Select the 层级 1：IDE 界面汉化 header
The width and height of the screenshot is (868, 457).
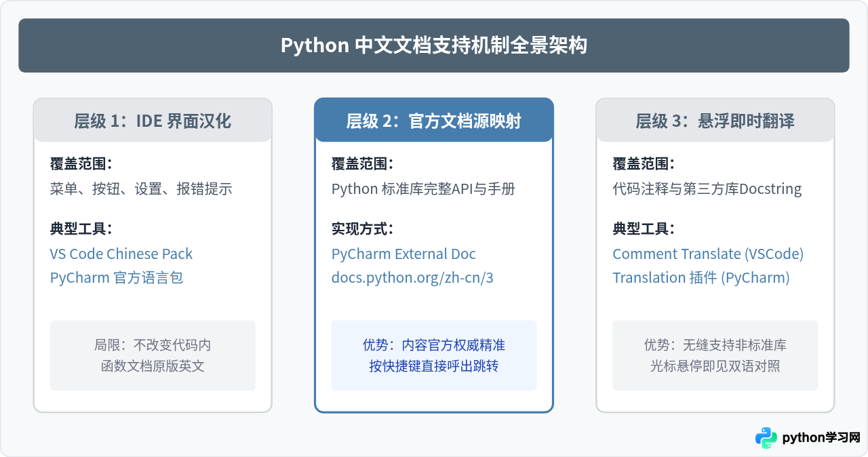(153, 121)
